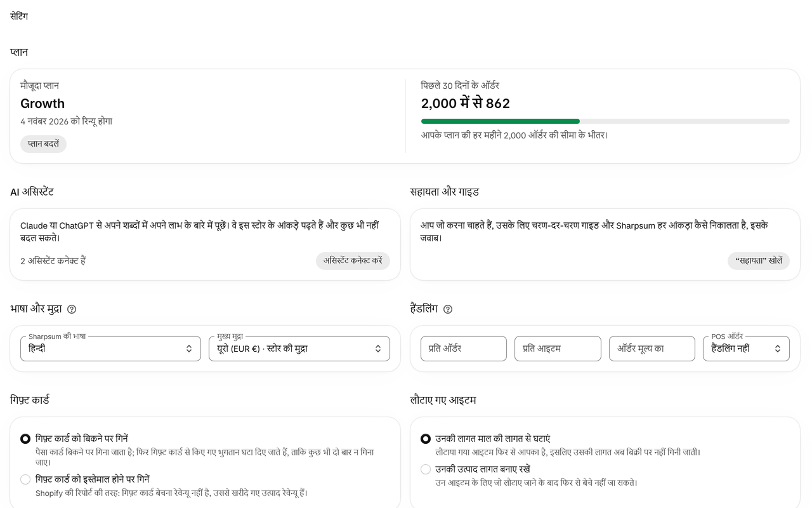Image resolution: width=812 pixels, height=508 pixels.
Task: Click पिछले 30 दिनों के ऑर्डर label
Action: (x=460, y=86)
